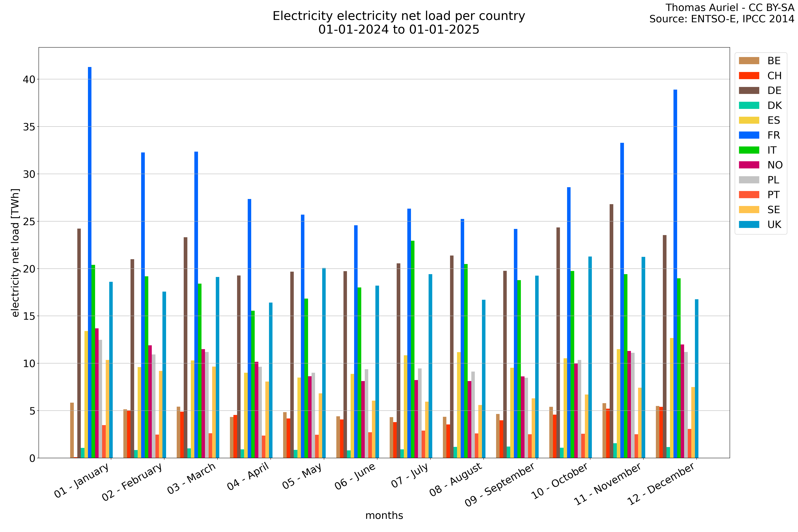Click the November DE brown bar
The height and width of the screenshot is (532, 798).
point(611,331)
